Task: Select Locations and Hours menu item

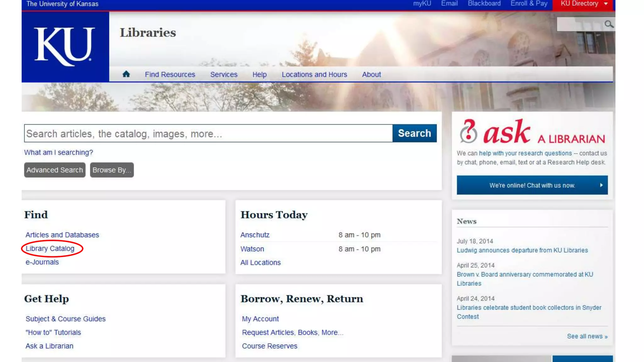Action: coord(314,74)
